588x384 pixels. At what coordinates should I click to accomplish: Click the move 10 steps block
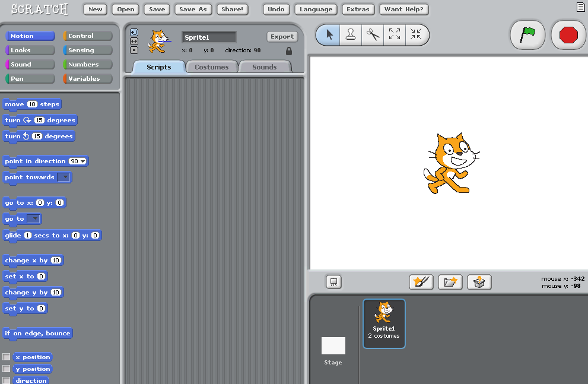tap(32, 104)
